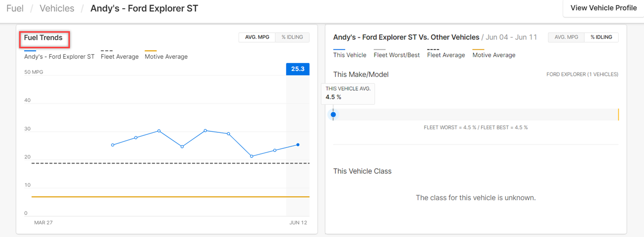
Task: Click Andy's - Ford Explorer ST legend item
Action: tap(59, 56)
